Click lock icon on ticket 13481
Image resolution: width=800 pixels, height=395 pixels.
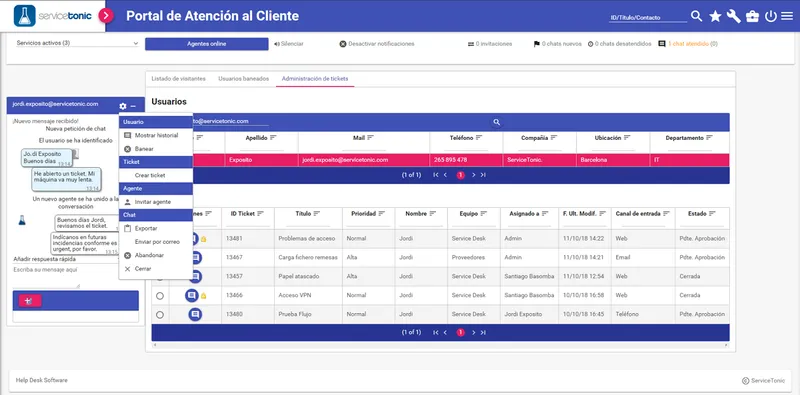pos(204,239)
